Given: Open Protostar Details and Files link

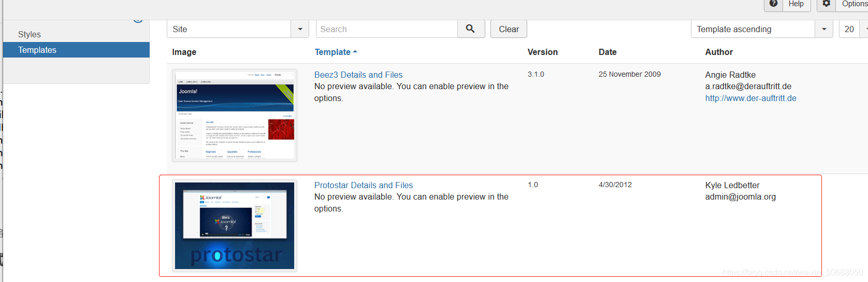Looking at the screenshot, I should click(x=364, y=185).
